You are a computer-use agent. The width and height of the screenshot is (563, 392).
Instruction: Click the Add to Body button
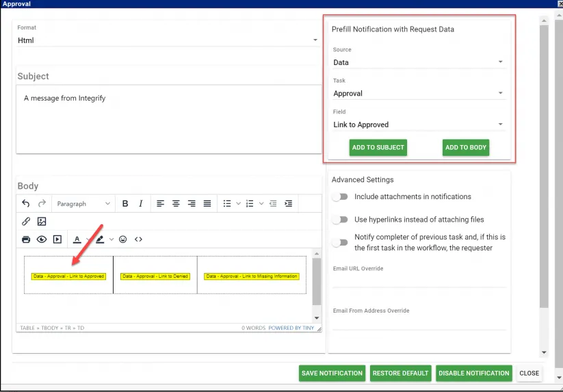point(465,148)
